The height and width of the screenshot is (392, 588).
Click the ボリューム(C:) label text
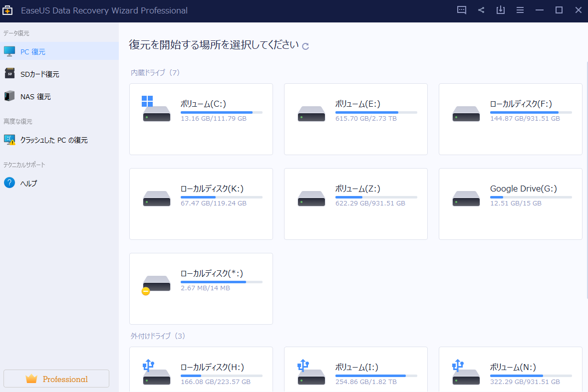click(203, 104)
